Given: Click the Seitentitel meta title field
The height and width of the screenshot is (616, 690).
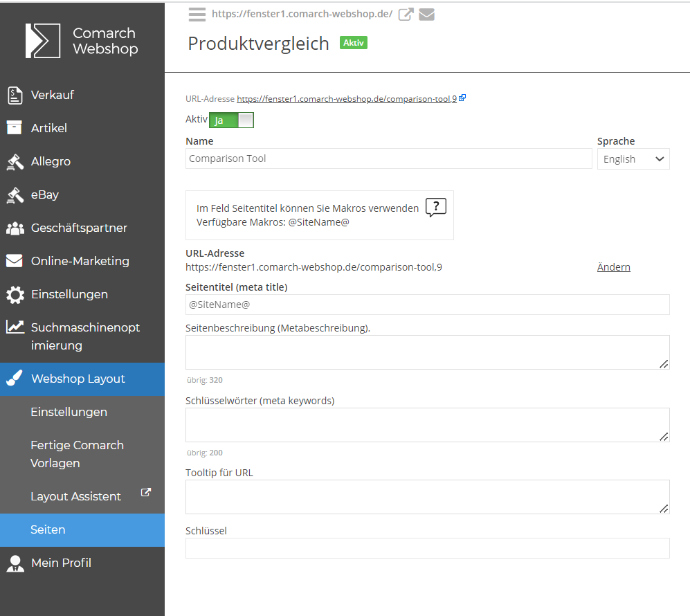Looking at the screenshot, I should 427,305.
